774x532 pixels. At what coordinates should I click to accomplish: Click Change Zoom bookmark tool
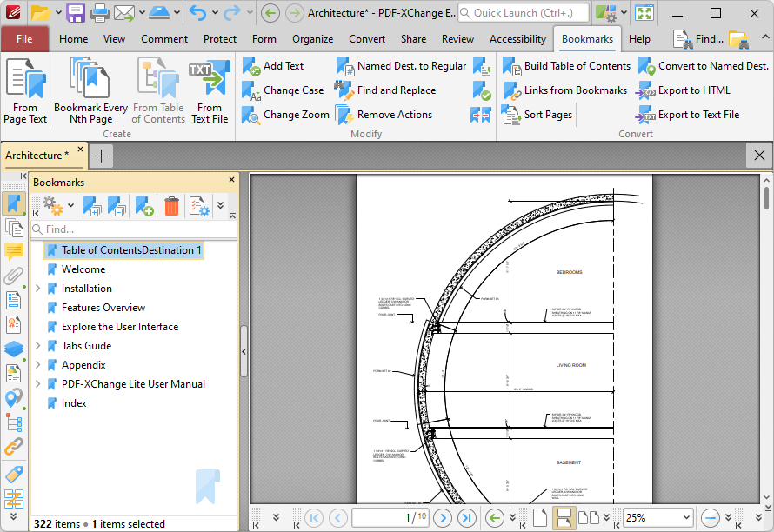coord(285,115)
